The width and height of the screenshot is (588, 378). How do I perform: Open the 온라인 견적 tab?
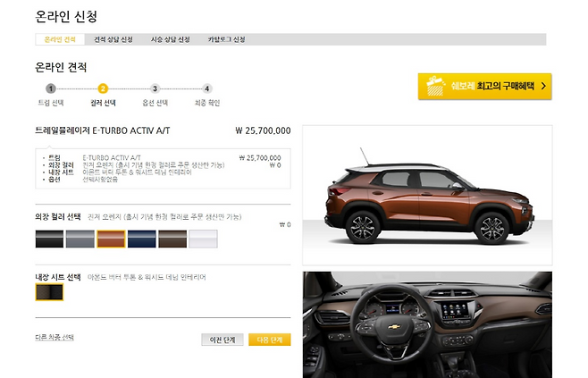pyautogui.click(x=59, y=39)
